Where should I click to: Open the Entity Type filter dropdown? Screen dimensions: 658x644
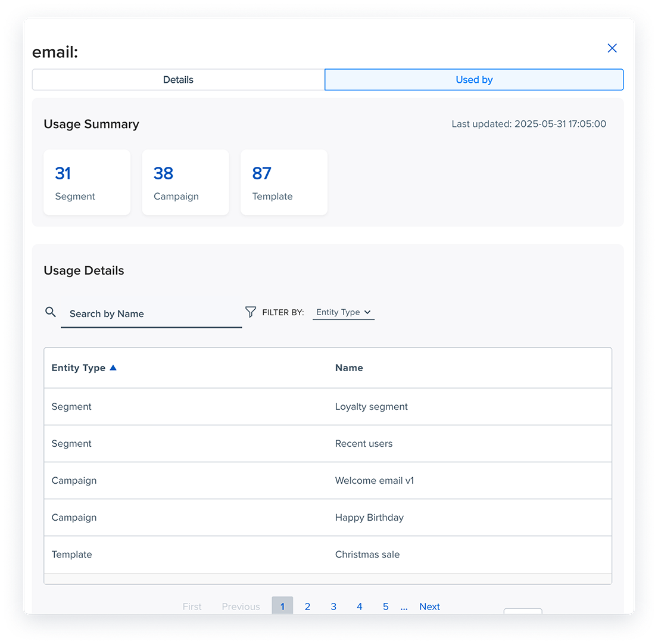[343, 312]
